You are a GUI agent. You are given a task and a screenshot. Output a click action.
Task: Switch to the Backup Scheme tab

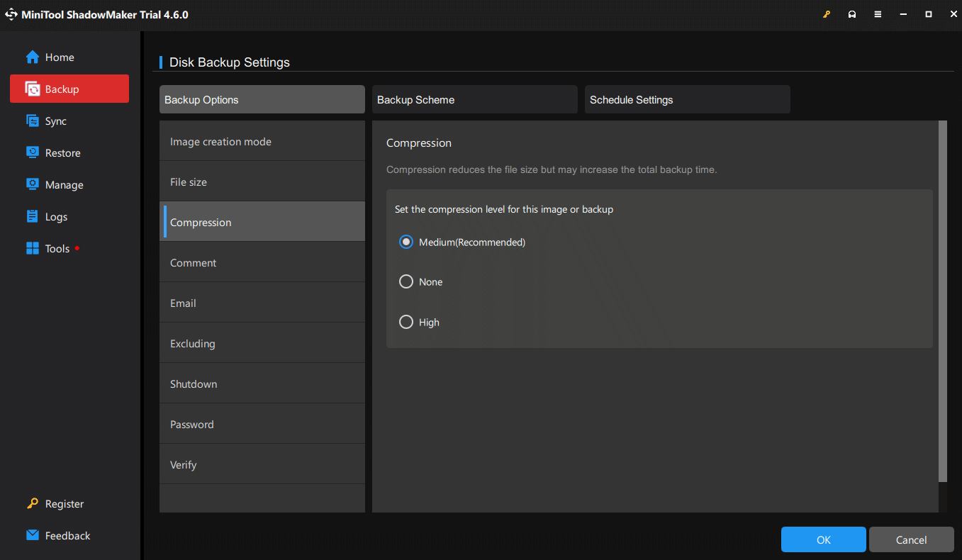[474, 99]
